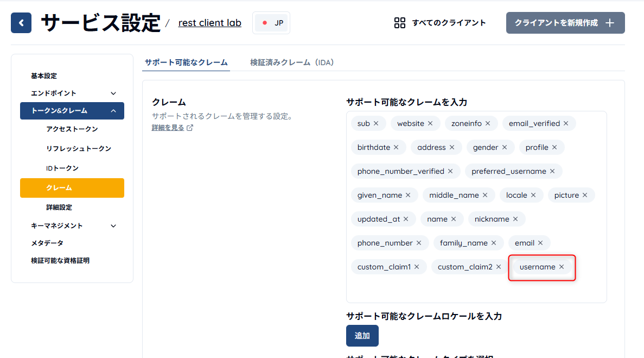Viewport: 644px width, 358px height.
Task: Expand the エンドポイント sidebar section
Action: pyautogui.click(x=113, y=93)
